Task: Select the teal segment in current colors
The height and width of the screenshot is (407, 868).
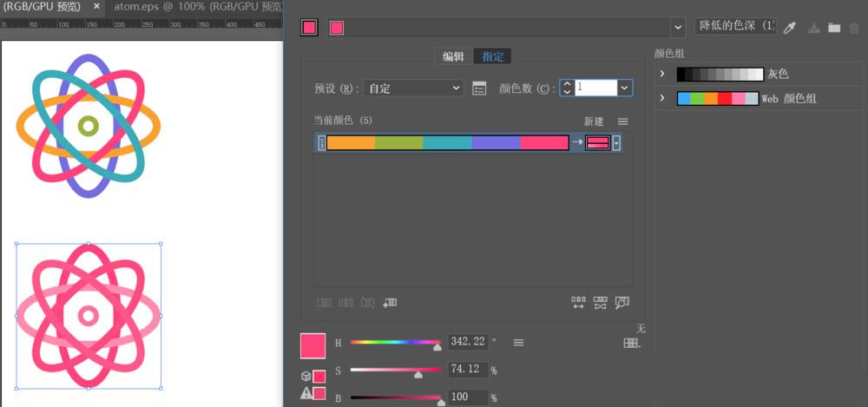Action: (x=448, y=143)
